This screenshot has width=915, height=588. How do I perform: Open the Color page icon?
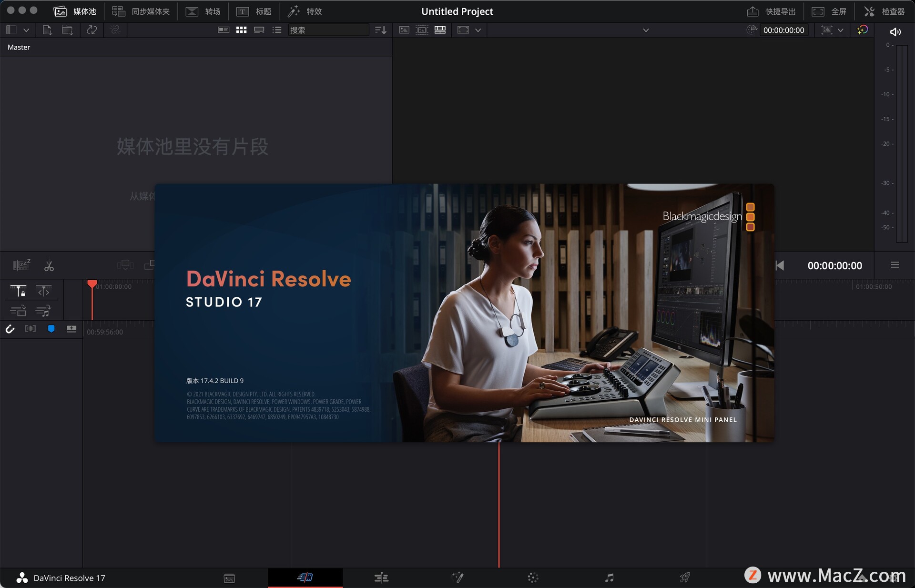click(x=533, y=578)
